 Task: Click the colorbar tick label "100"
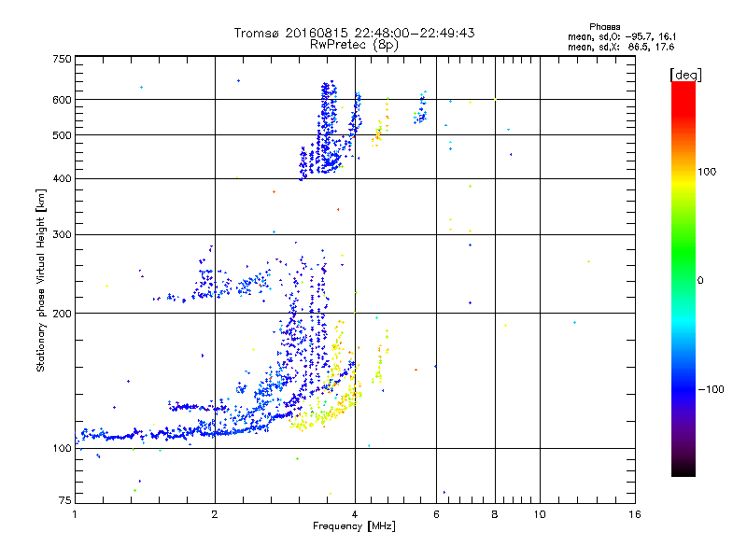click(x=707, y=172)
